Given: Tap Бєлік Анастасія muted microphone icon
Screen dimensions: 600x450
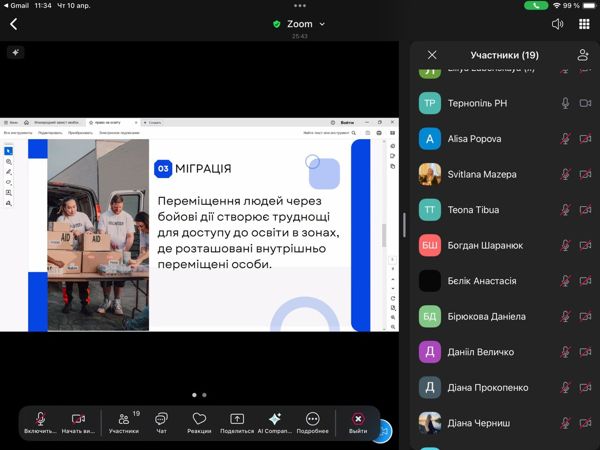Looking at the screenshot, I should (565, 281).
